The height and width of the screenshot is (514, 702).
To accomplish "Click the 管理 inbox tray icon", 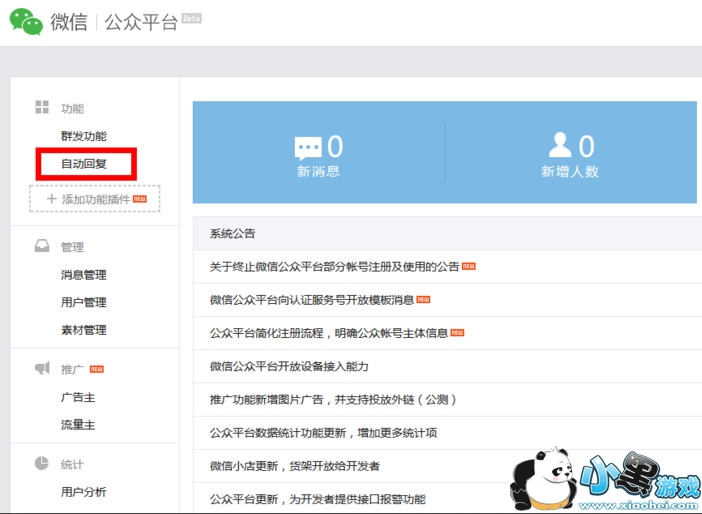I will tap(42, 246).
